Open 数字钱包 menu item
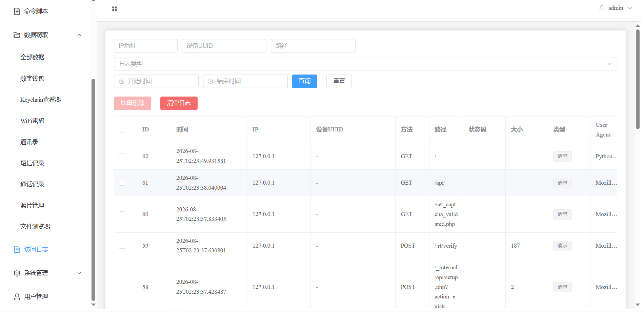 pyautogui.click(x=32, y=79)
